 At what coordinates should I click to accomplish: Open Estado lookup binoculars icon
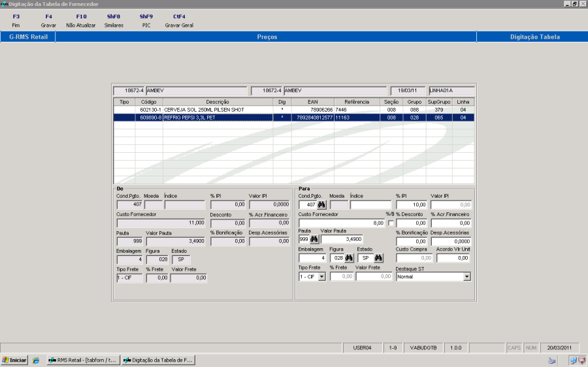coord(379,258)
